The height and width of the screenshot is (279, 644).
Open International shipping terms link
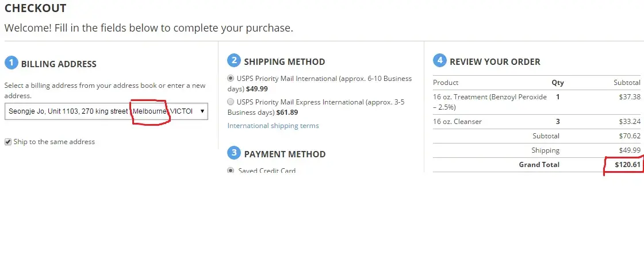tap(273, 126)
